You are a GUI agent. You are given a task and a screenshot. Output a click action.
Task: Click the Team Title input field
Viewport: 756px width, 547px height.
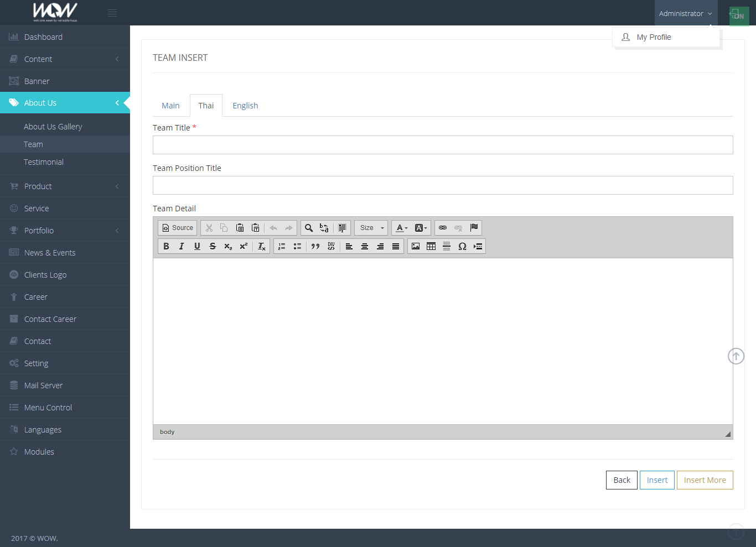click(443, 145)
